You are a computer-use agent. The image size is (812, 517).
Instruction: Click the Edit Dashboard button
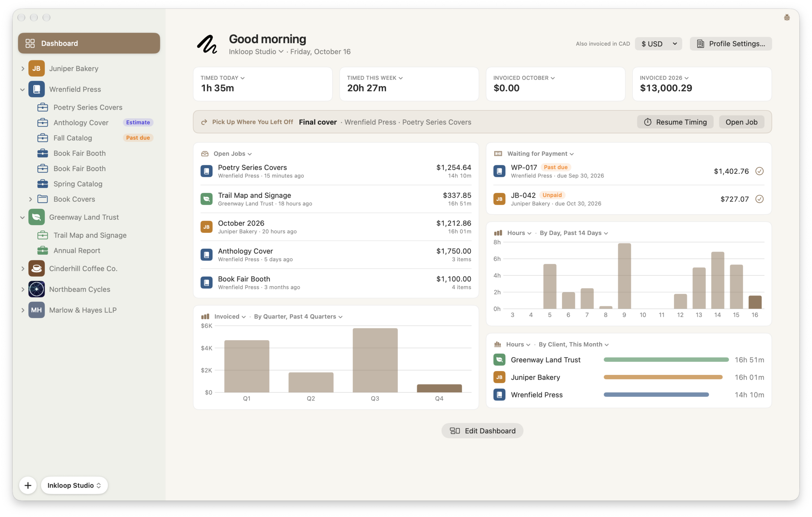482,431
